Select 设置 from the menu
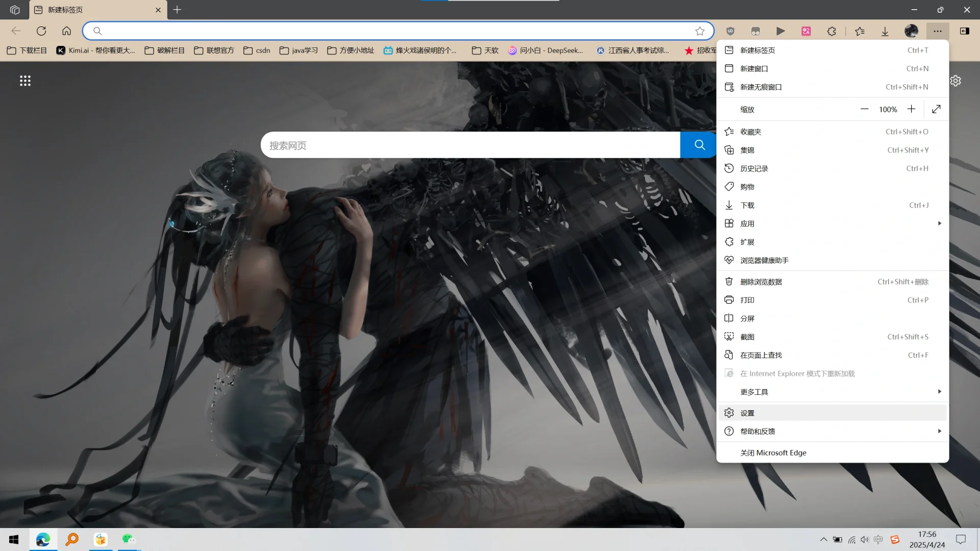This screenshot has width=980, height=551. pyautogui.click(x=748, y=413)
